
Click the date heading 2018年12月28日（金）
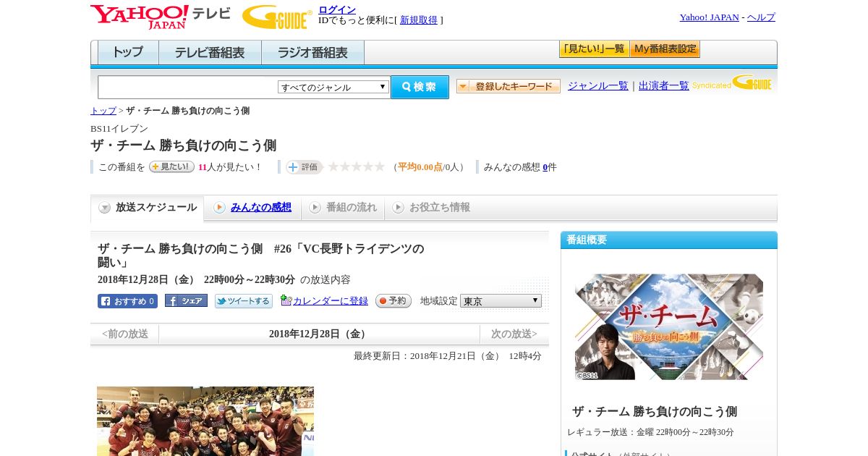tap(319, 334)
